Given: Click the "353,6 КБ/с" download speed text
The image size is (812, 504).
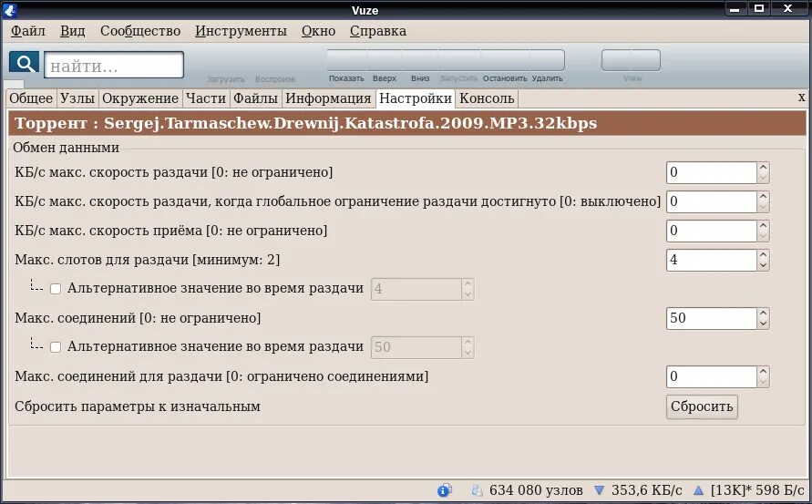Looking at the screenshot, I should coord(646,490).
